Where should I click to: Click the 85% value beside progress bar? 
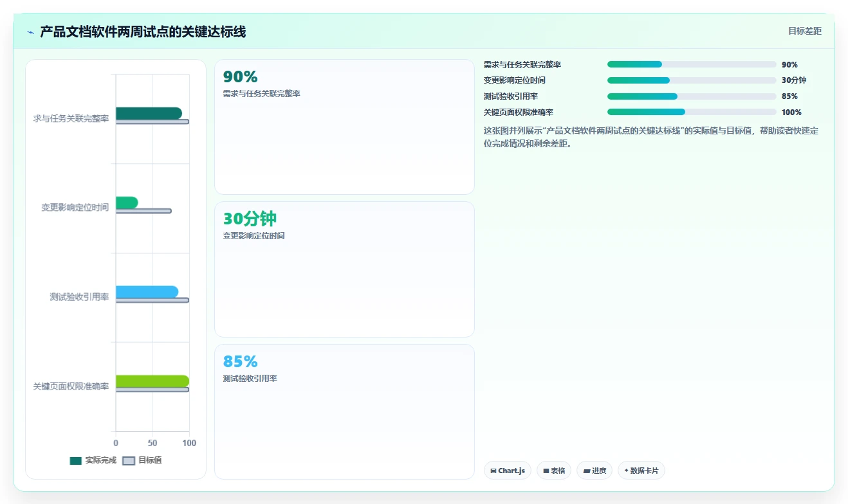789,96
